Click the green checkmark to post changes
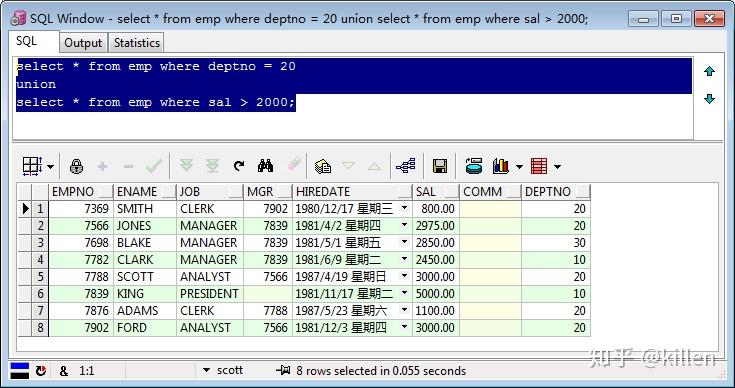 154,165
